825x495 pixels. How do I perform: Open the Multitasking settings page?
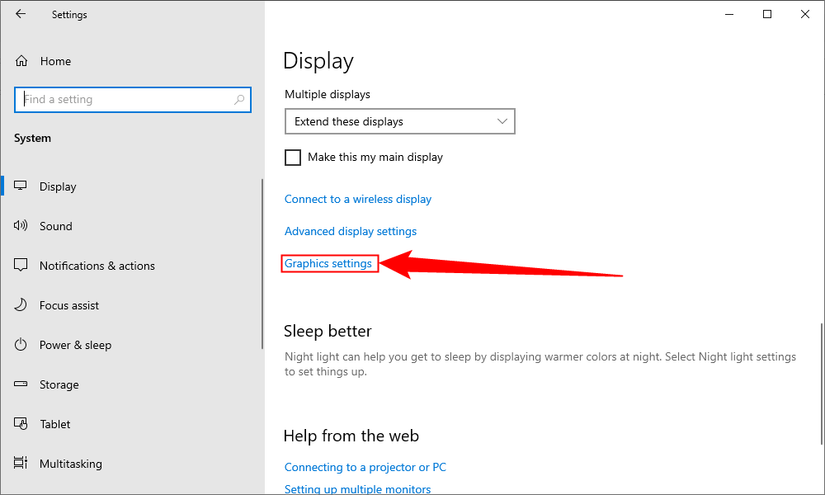(x=70, y=464)
